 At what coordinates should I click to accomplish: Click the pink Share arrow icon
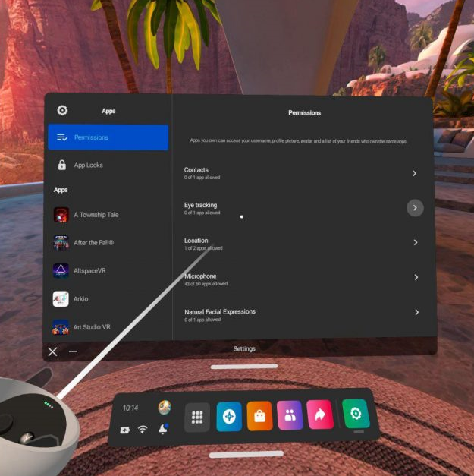320,415
